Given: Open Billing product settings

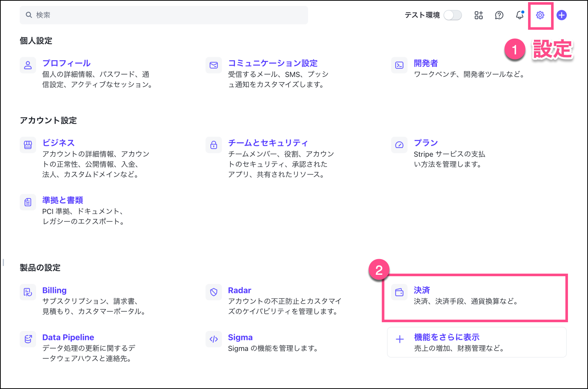Looking at the screenshot, I should tap(54, 290).
